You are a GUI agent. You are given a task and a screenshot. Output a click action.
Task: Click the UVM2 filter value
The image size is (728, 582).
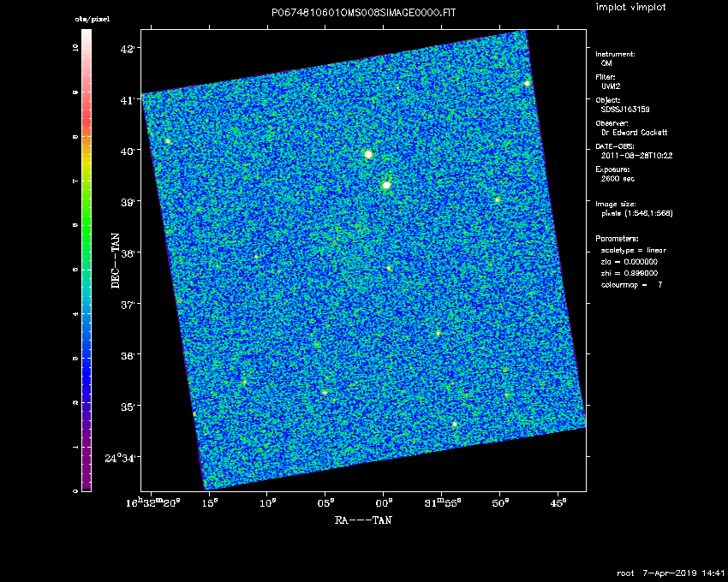click(612, 86)
